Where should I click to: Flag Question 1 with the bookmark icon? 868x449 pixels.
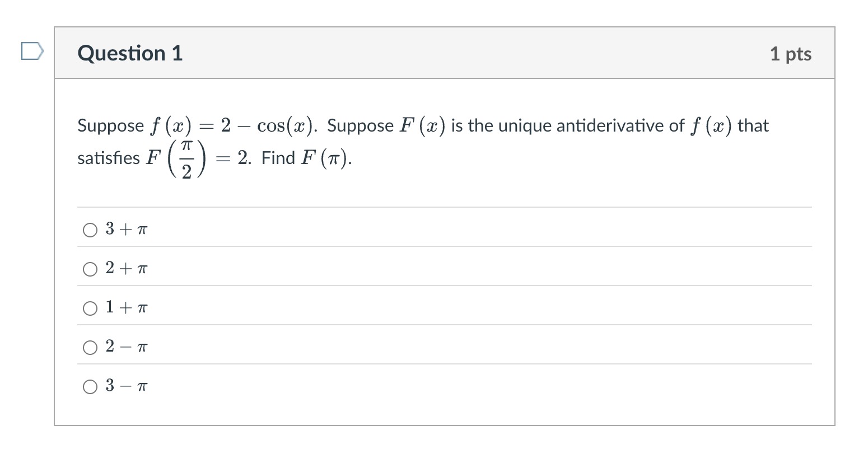point(32,50)
